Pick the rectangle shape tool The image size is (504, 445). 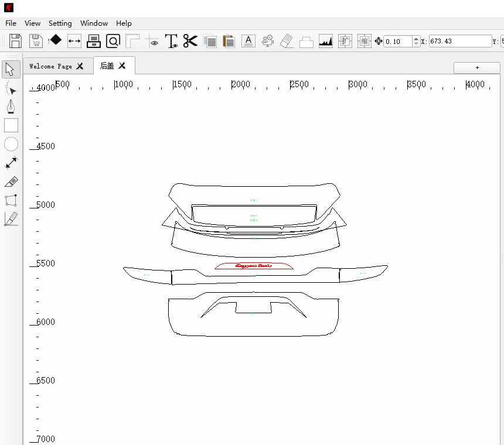tap(11, 125)
